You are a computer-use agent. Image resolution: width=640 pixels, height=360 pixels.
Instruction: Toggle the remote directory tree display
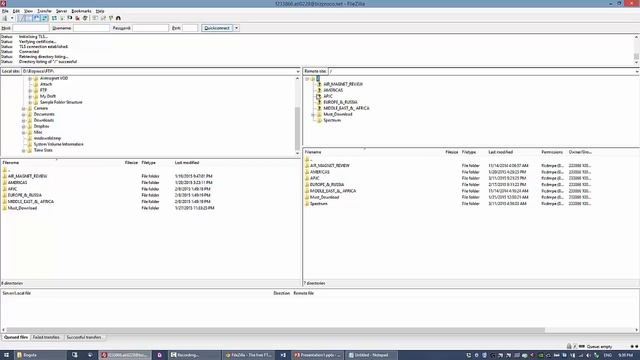tap(37, 18)
